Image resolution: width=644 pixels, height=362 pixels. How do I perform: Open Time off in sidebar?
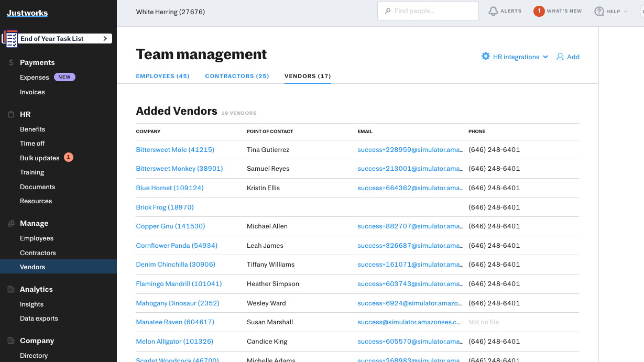32,143
